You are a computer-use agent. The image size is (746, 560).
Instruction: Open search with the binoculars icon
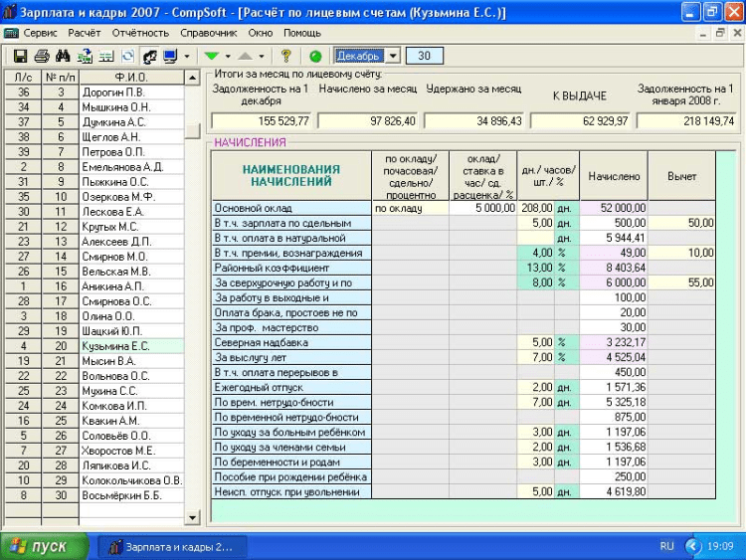[64, 56]
